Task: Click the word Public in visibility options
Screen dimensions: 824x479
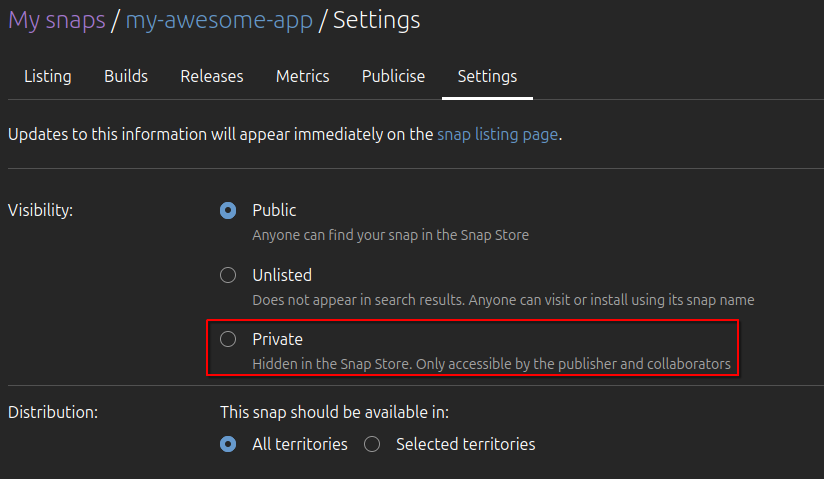Action: tap(274, 210)
